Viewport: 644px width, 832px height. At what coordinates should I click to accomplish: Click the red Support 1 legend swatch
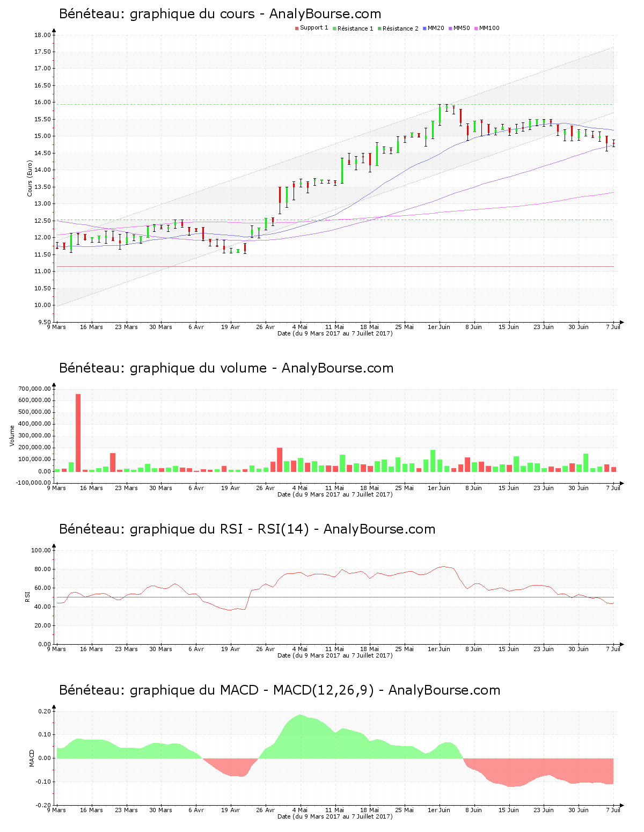point(297,28)
